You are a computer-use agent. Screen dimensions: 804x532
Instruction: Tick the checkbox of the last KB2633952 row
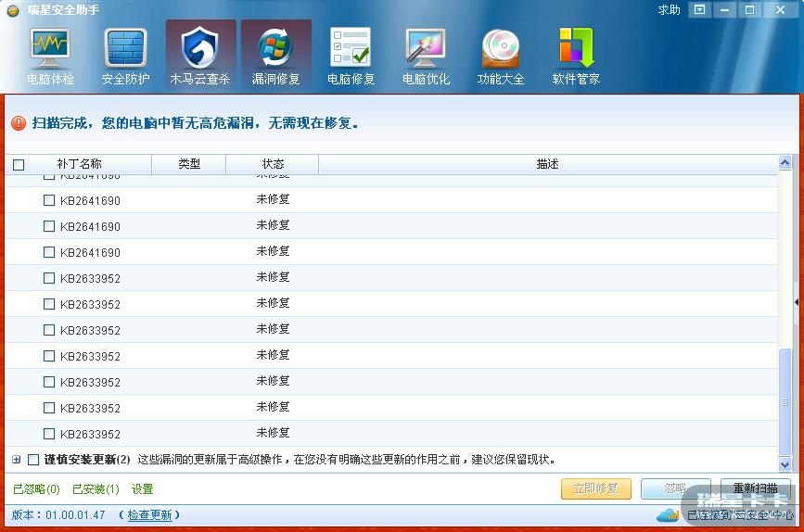49,434
